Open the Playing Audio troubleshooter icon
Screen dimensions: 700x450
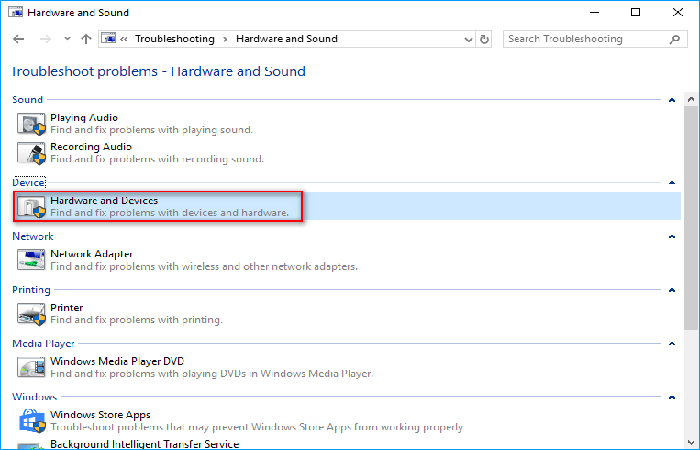[31, 124]
